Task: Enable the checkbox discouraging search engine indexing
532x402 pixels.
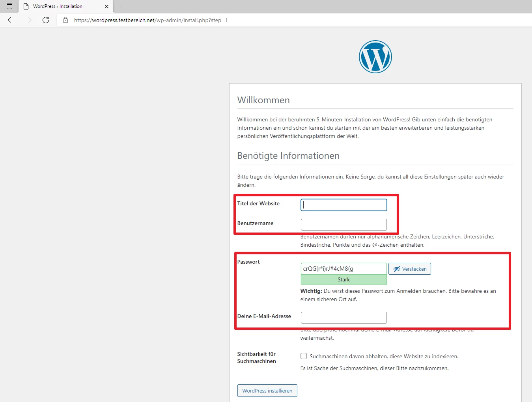Action: pos(304,356)
